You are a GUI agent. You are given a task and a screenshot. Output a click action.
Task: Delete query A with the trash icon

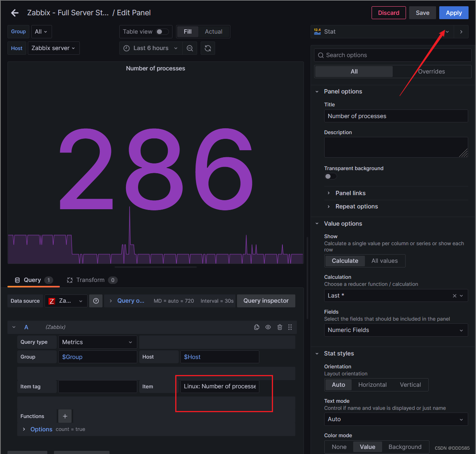[x=280, y=327]
